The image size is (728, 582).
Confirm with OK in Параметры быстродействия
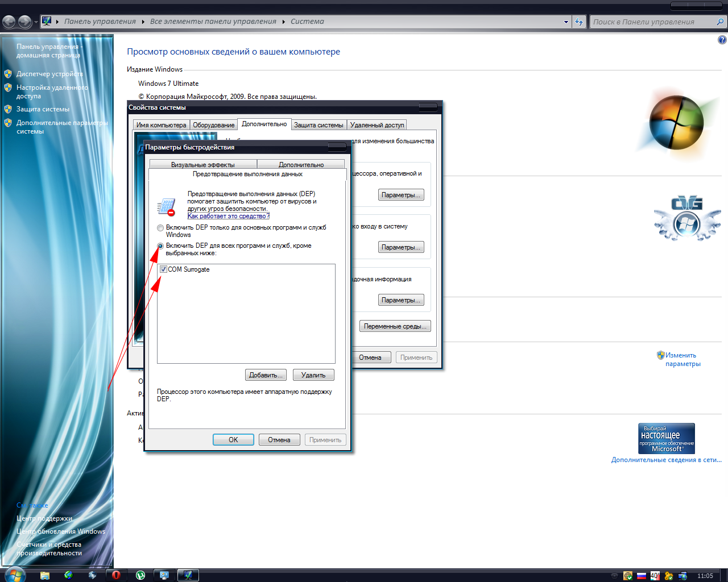tap(233, 440)
